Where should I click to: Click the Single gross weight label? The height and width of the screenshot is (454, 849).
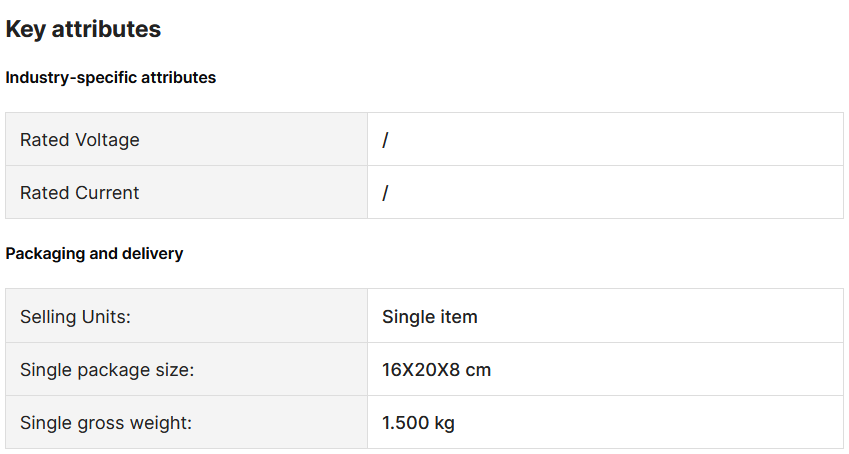(x=106, y=423)
